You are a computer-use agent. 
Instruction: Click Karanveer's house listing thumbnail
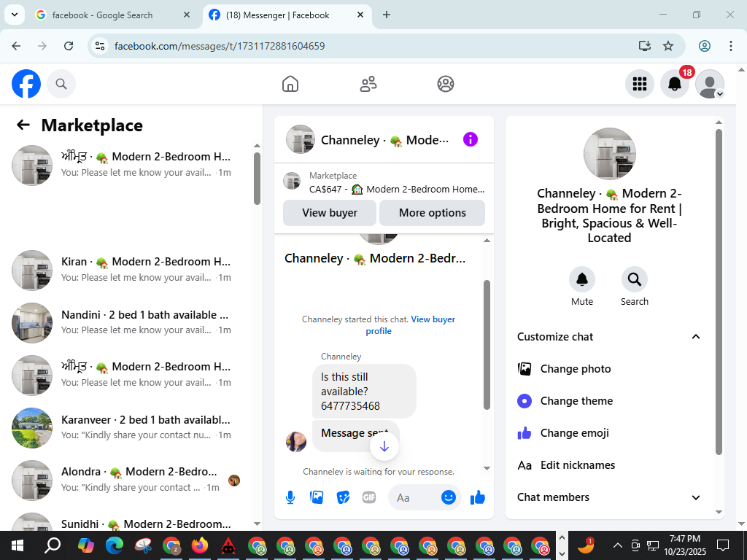pyautogui.click(x=32, y=427)
